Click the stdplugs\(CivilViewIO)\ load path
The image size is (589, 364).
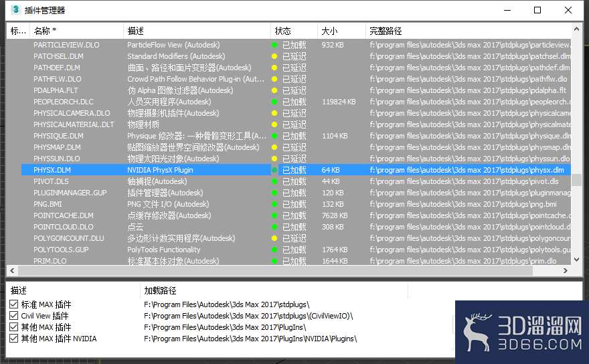(249, 316)
